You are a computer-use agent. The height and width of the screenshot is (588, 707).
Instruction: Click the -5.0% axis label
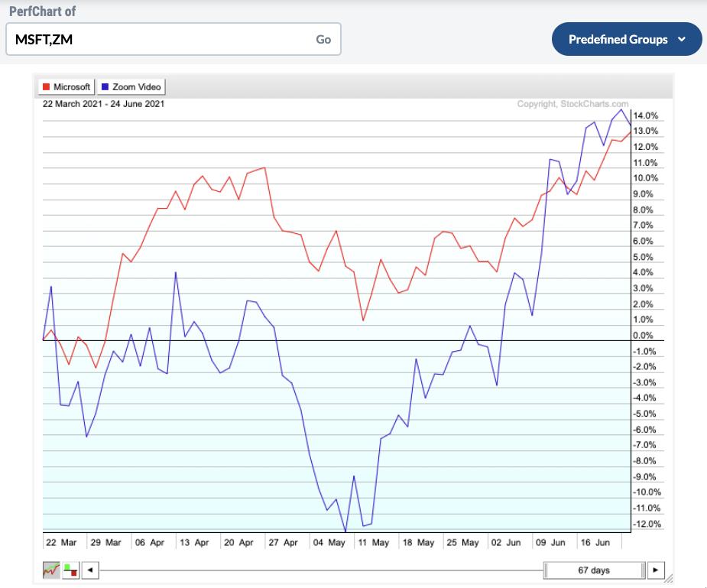[x=644, y=414]
